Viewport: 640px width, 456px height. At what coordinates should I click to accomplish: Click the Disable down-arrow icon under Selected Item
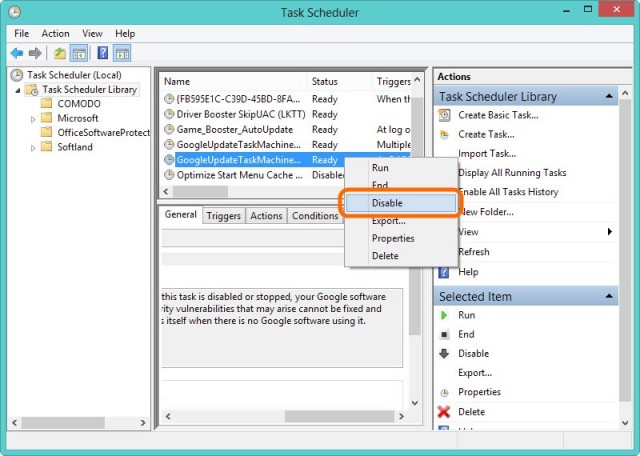444,354
